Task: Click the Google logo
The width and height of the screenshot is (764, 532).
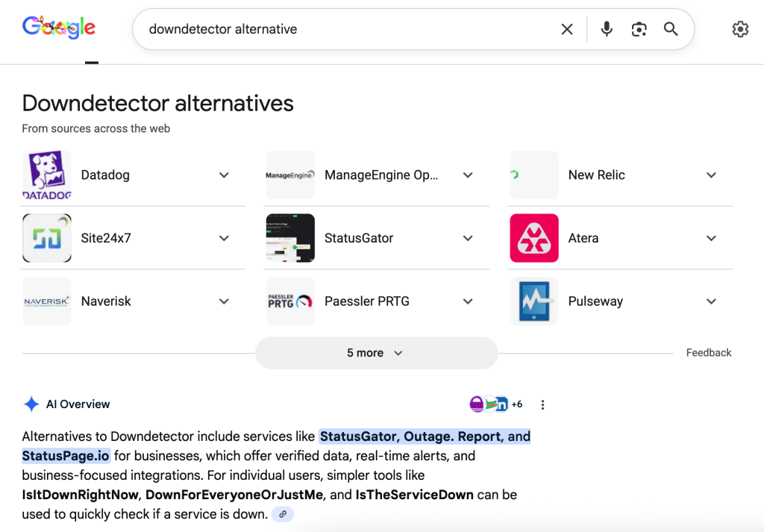Action: pos(59,28)
